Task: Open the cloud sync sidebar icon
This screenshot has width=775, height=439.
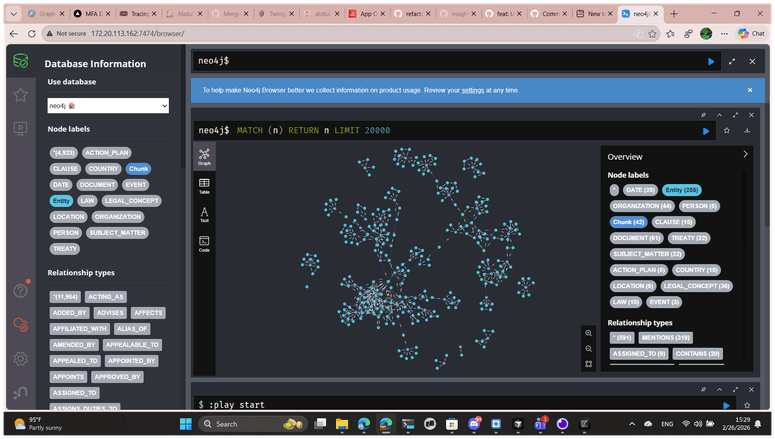Action: [x=20, y=325]
